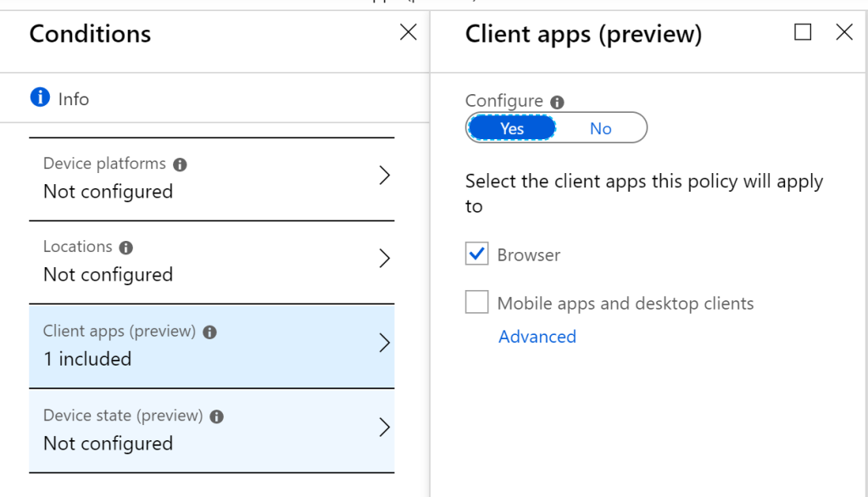Click info icon next to Client apps (preview)
Viewport: 868px width, 497px height.
[x=210, y=332]
